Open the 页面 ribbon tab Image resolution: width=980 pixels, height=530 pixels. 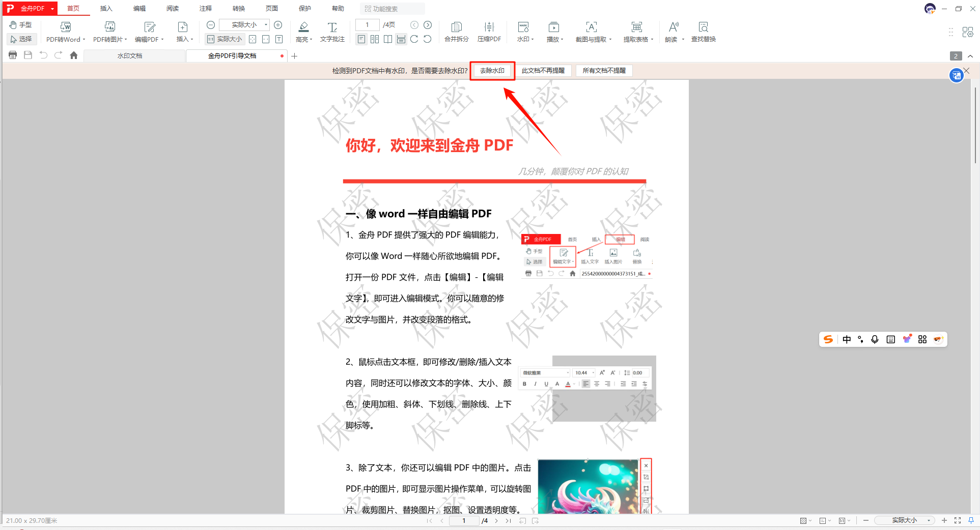[272, 9]
